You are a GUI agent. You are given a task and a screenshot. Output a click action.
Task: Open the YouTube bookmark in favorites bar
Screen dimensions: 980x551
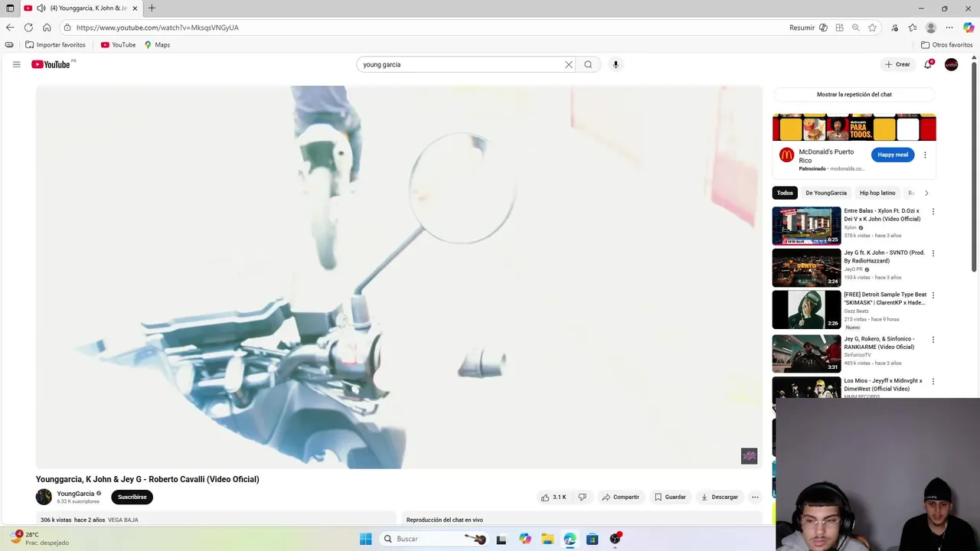pyautogui.click(x=118, y=45)
